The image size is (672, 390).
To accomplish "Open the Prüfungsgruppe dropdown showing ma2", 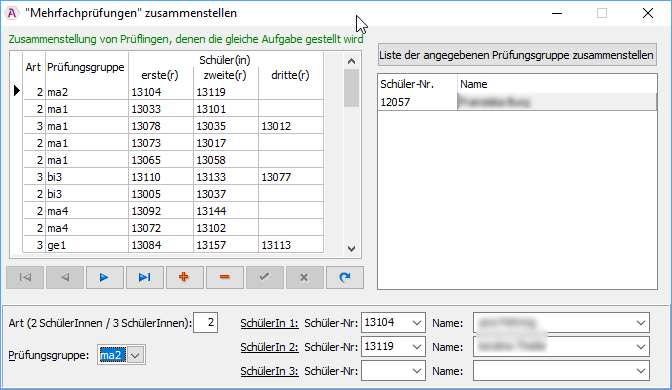I will click(135, 355).
